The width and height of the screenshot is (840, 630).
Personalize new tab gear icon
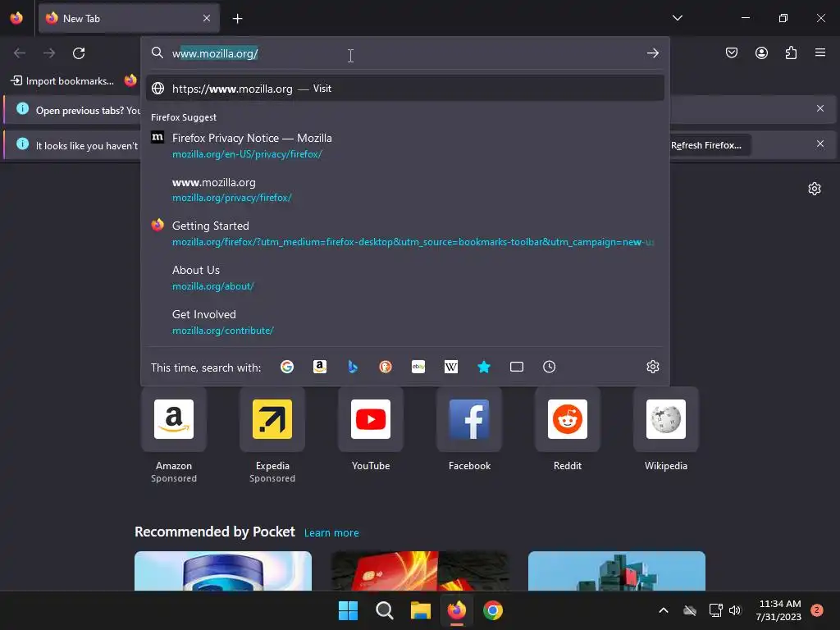[x=815, y=189]
